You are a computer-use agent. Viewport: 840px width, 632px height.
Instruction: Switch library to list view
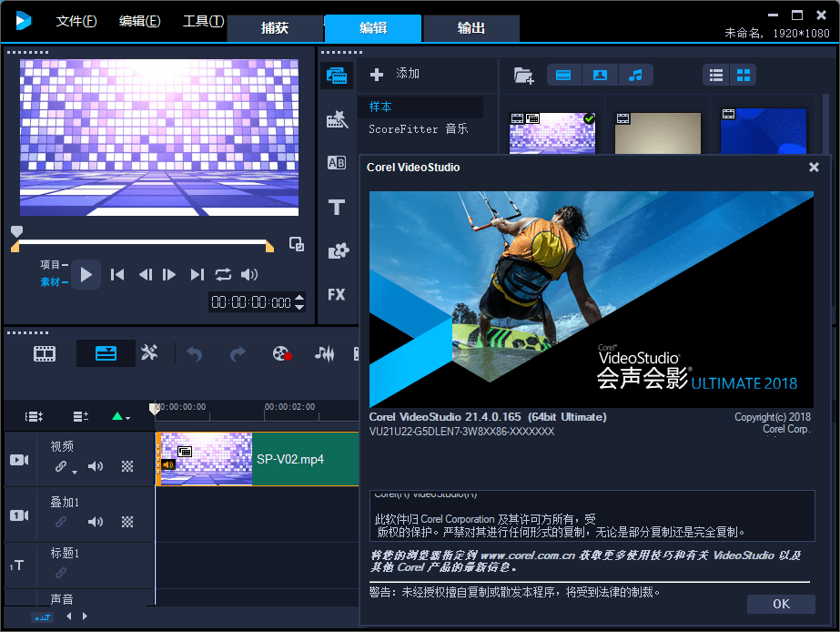[715, 75]
